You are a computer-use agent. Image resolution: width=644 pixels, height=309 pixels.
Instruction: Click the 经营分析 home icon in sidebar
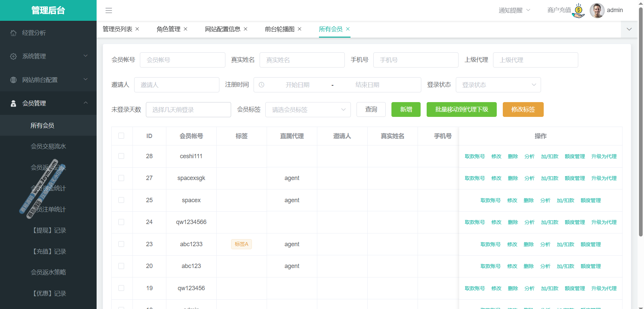(x=13, y=33)
